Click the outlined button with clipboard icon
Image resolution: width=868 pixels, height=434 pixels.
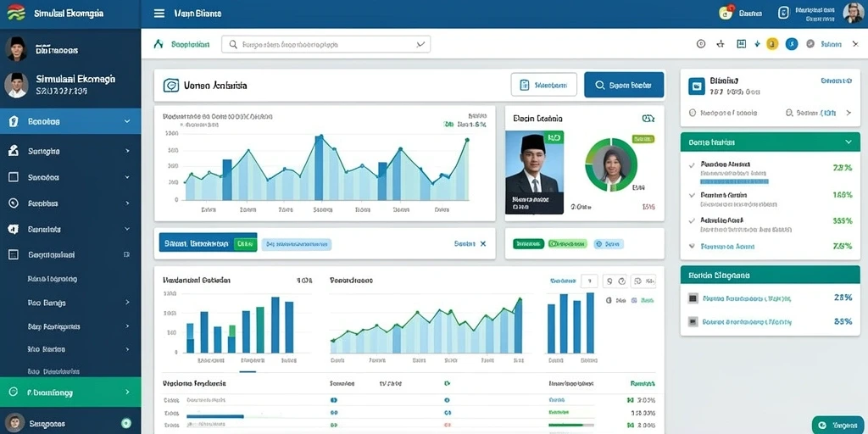[x=543, y=85]
